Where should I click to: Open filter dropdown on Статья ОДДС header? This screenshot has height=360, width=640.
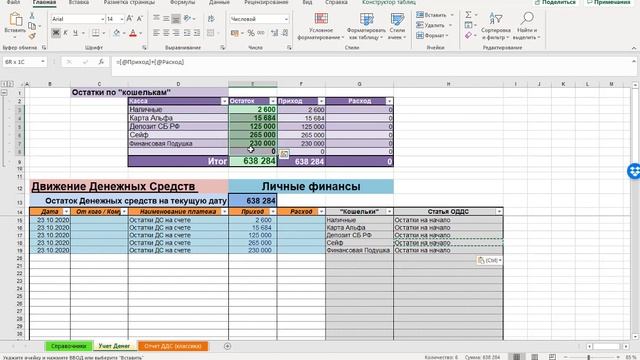click(x=499, y=211)
